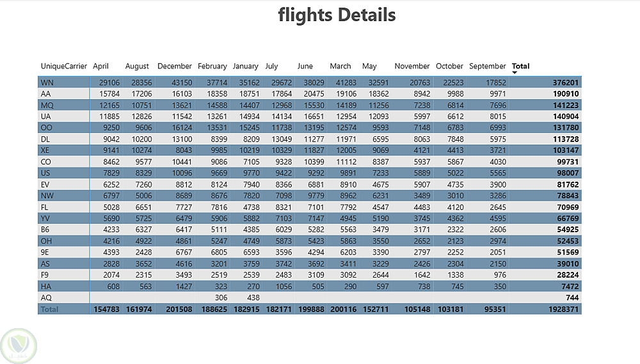
Task: Select the 9E carrier row label
Action: click(45, 252)
